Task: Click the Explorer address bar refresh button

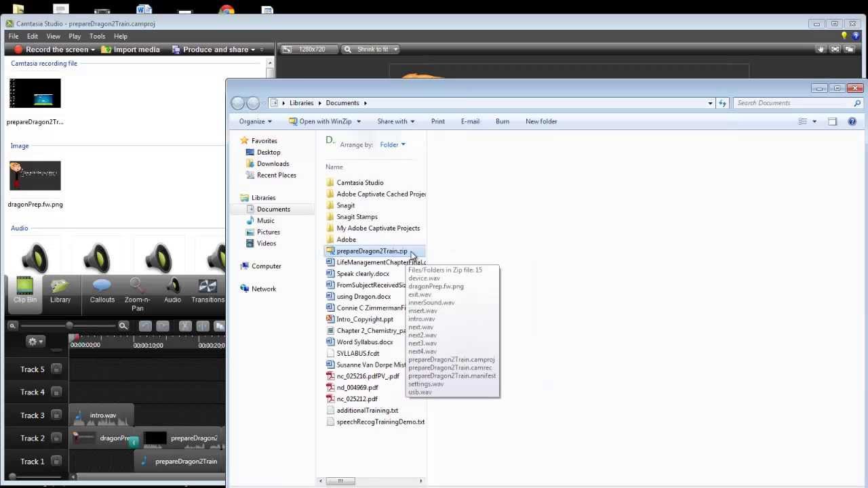Action: point(722,103)
